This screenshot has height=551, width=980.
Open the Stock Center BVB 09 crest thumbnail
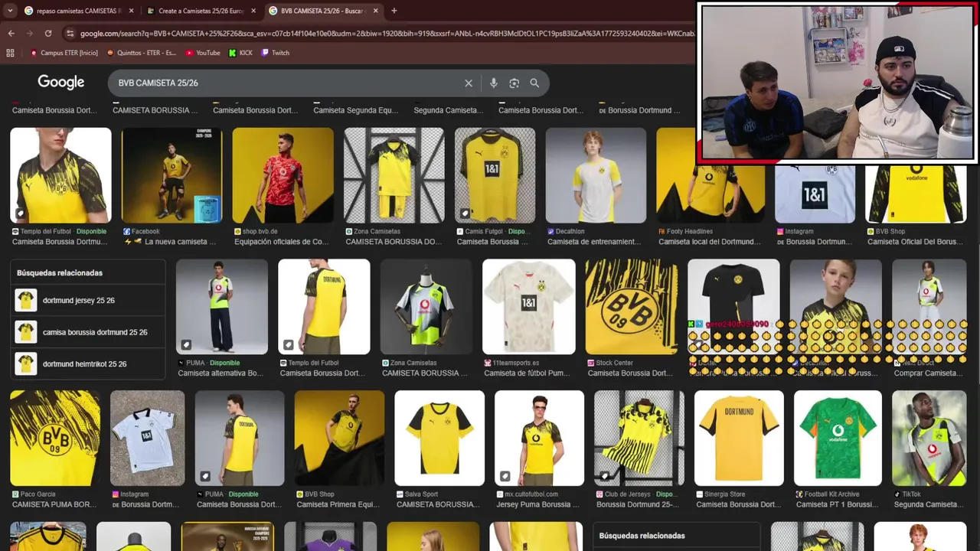(631, 307)
